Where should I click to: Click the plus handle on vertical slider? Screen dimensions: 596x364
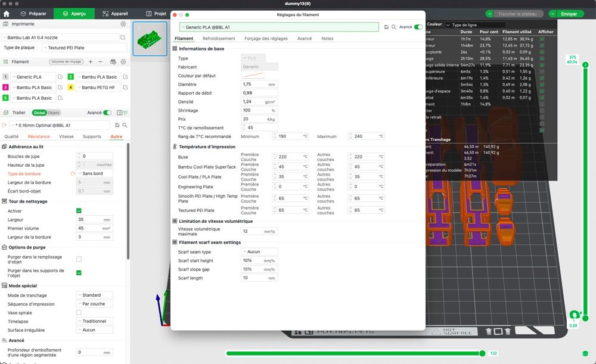coord(585,65)
